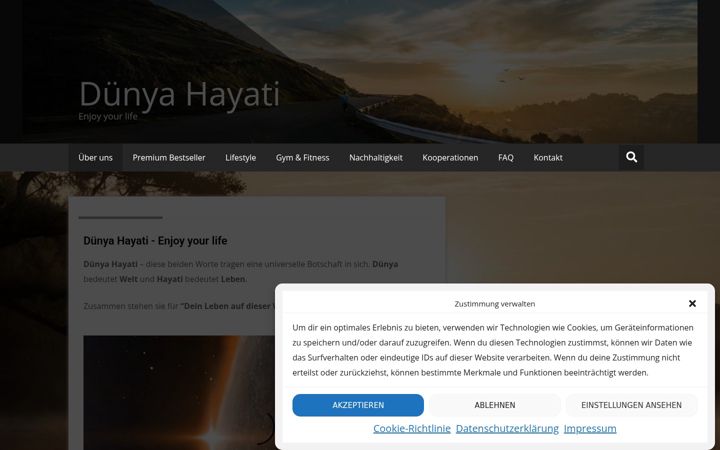
Task: Accept cookies with the Akzeptieren button
Action: coord(358,405)
